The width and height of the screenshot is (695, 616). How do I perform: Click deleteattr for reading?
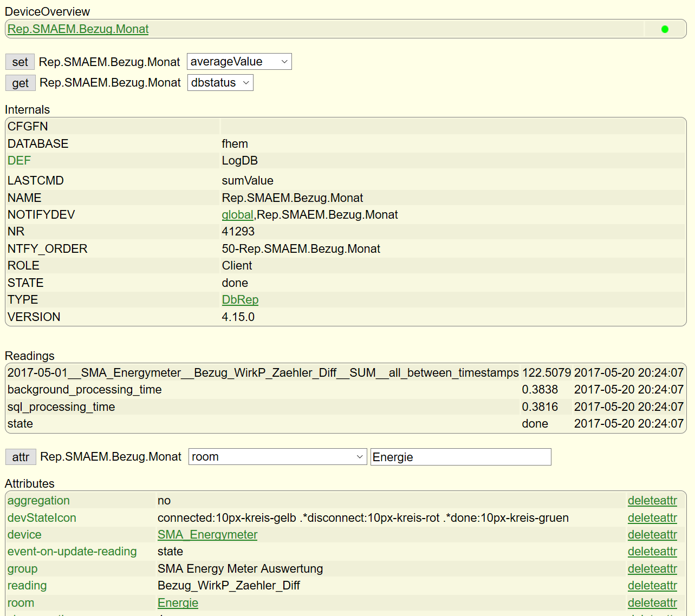(x=652, y=586)
